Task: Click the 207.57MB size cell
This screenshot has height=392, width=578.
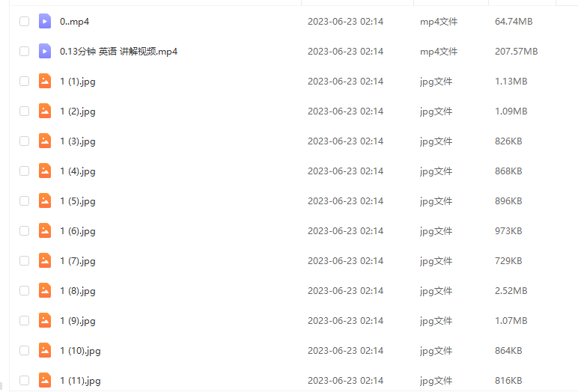Action: tap(516, 51)
